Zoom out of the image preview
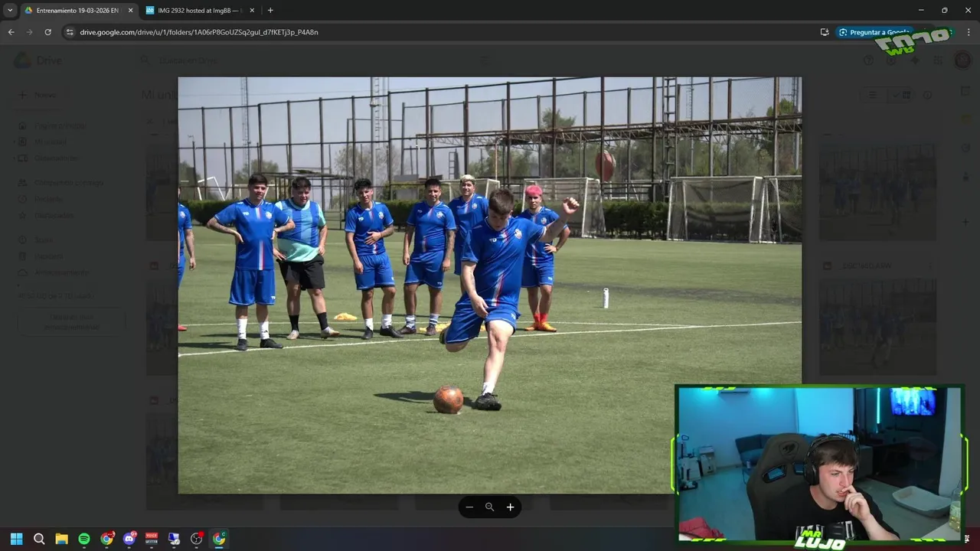 click(469, 507)
